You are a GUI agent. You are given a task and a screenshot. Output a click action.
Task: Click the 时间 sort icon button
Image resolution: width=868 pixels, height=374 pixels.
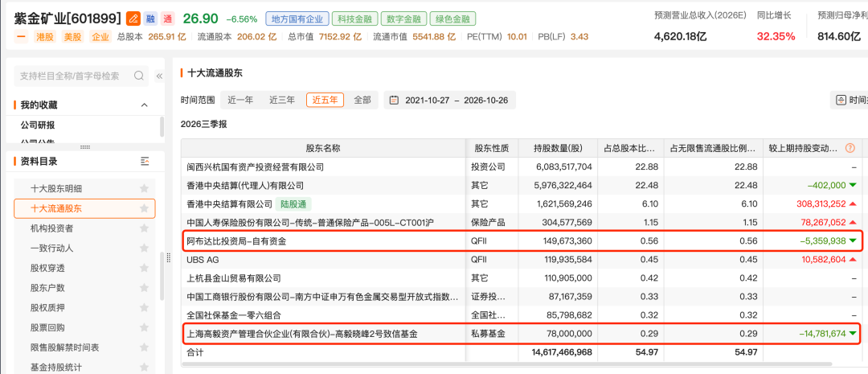pyautogui.click(x=841, y=101)
